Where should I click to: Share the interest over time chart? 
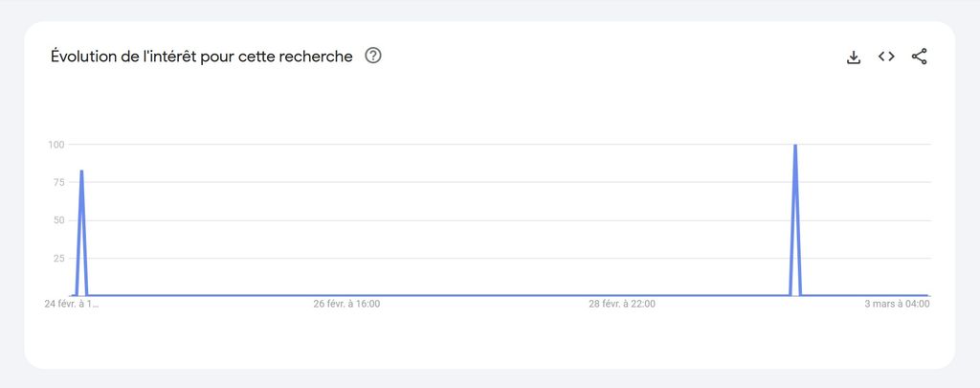[x=919, y=57]
